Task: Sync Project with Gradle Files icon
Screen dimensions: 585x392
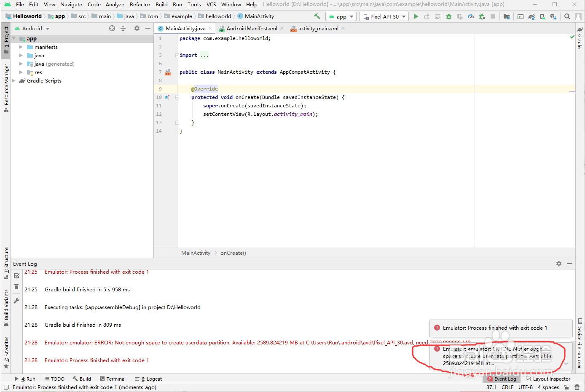Action: point(531,16)
